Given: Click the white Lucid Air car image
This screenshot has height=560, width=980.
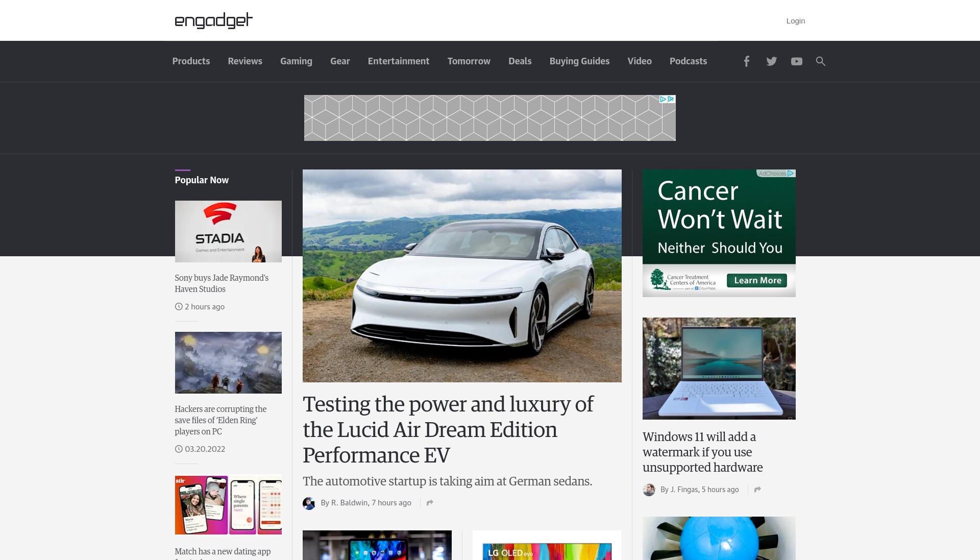Looking at the screenshot, I should 462,276.
